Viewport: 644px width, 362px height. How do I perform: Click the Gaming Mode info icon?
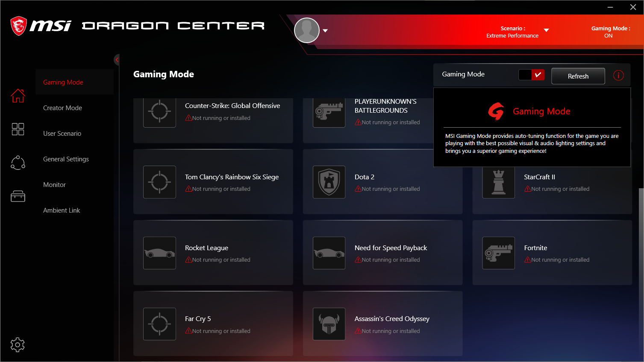pos(618,76)
